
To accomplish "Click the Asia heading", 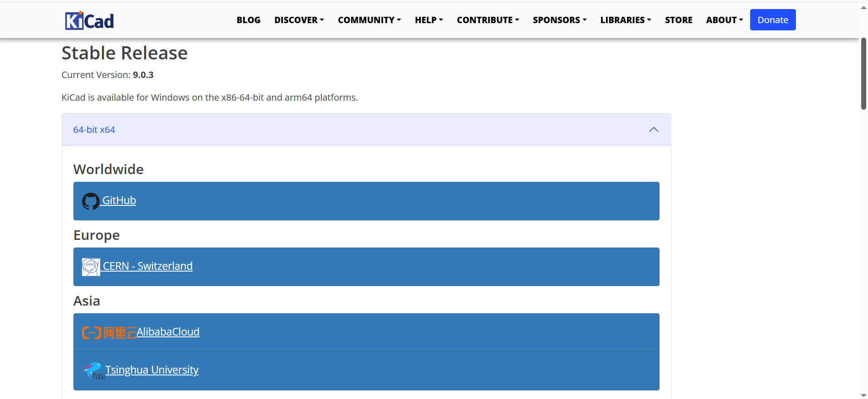I will pos(87,301).
